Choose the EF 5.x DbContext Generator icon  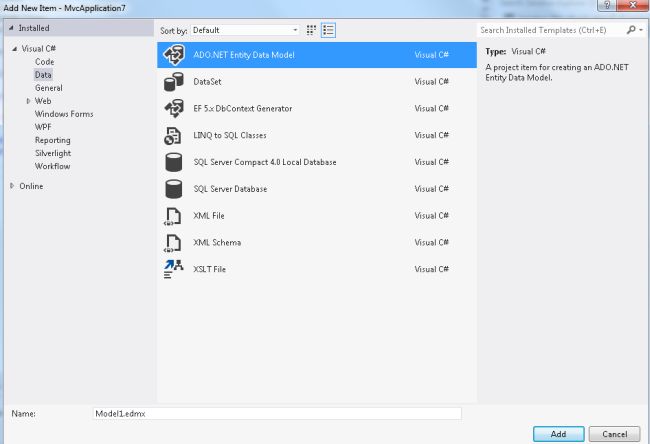[174, 108]
